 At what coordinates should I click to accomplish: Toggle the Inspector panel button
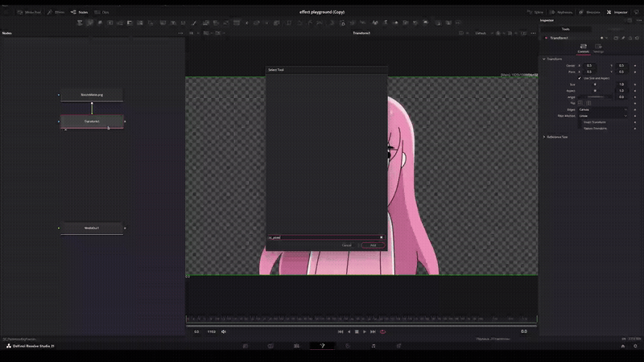[x=617, y=12]
